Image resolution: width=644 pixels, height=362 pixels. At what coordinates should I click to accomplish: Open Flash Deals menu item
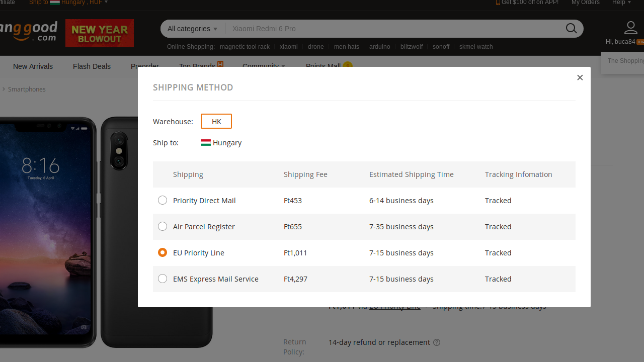click(x=92, y=66)
